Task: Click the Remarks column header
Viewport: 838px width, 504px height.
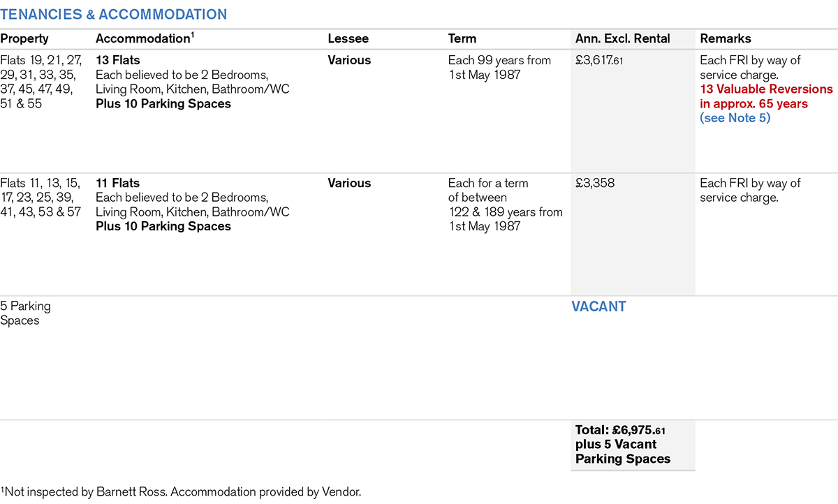Action: click(726, 39)
